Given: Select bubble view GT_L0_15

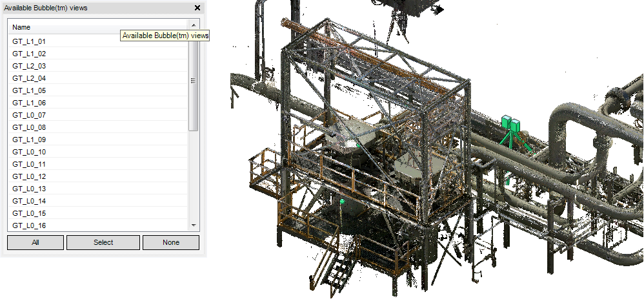Looking at the screenshot, I should click(97, 213).
